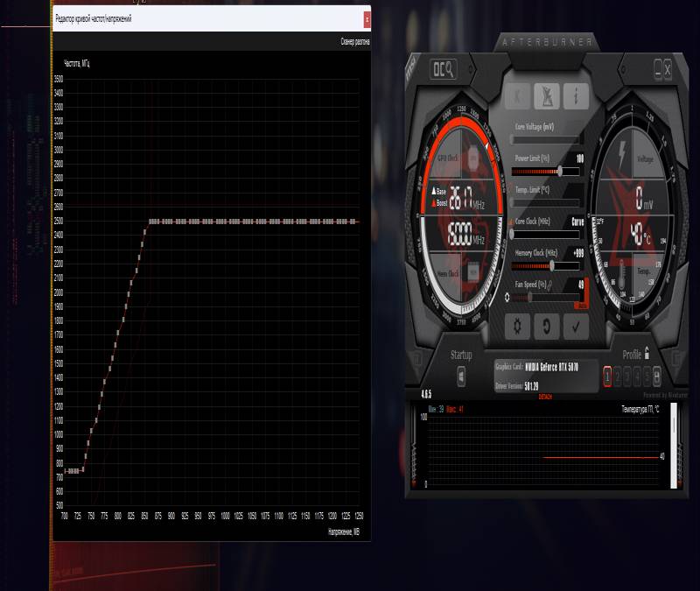This screenshot has height=591, width=700.
Task: Apply settings with the checkmark button
Action: 576,327
